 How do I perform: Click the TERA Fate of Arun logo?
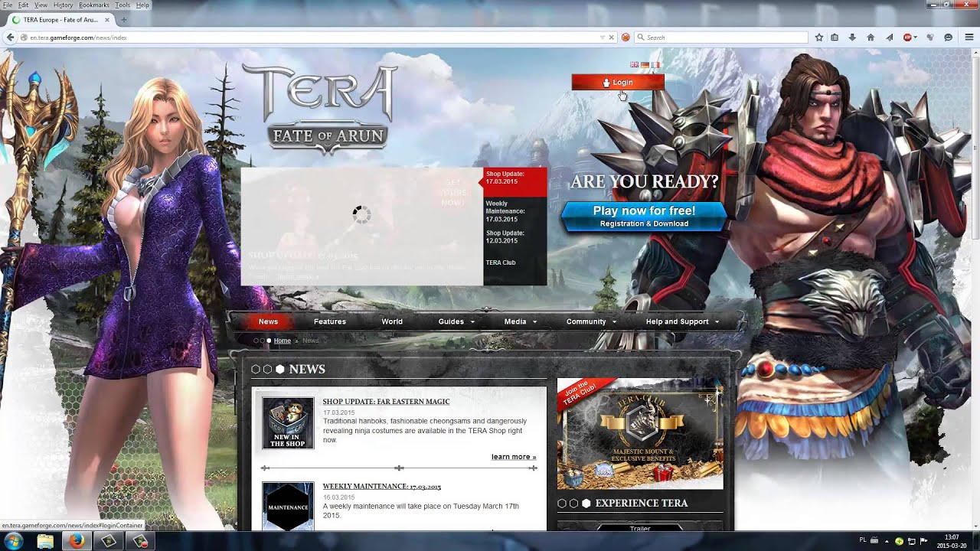[320, 107]
